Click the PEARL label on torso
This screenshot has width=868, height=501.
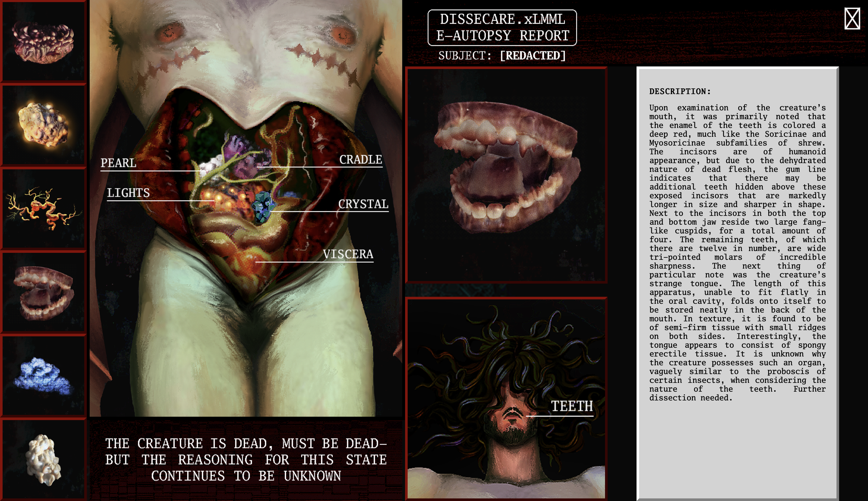tap(119, 163)
